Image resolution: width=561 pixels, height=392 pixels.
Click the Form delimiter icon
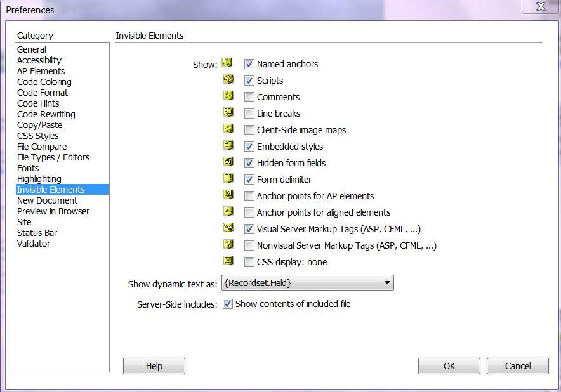pos(228,178)
